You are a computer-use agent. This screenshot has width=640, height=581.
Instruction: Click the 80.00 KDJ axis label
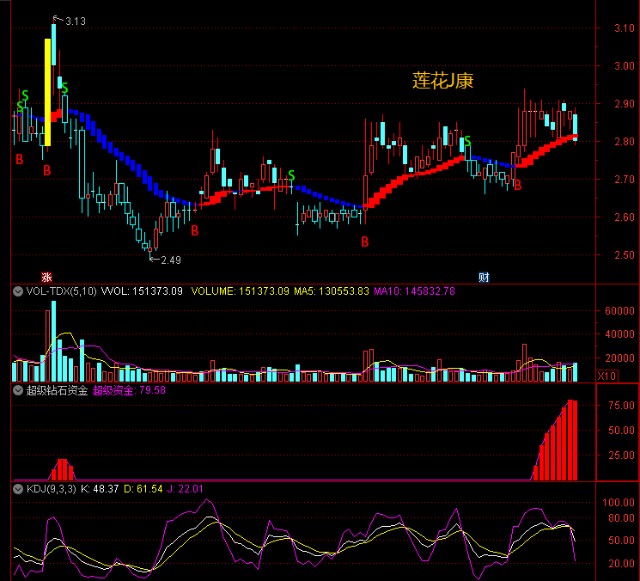coord(621,518)
